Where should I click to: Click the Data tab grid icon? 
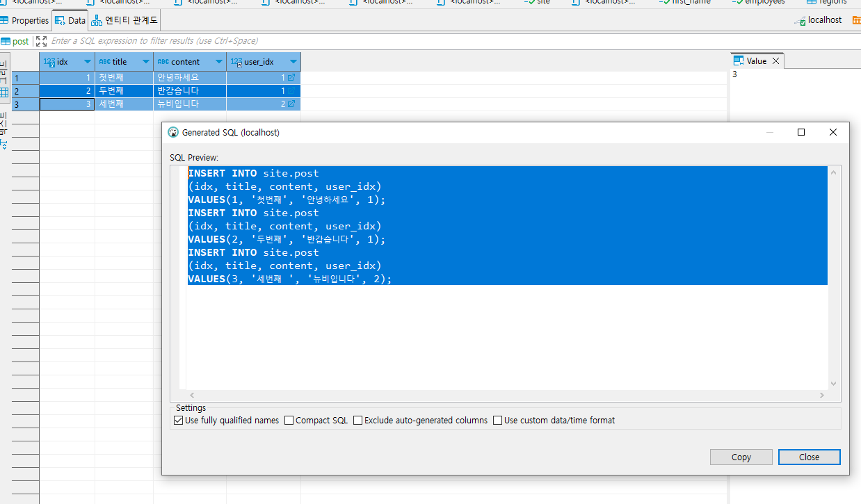click(60, 21)
